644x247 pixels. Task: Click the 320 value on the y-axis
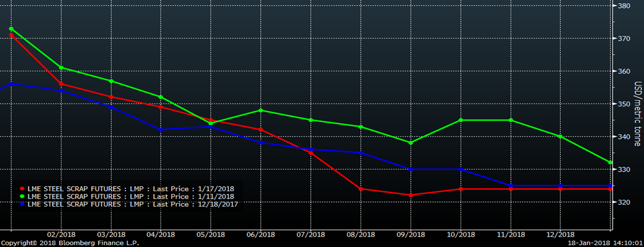point(625,203)
